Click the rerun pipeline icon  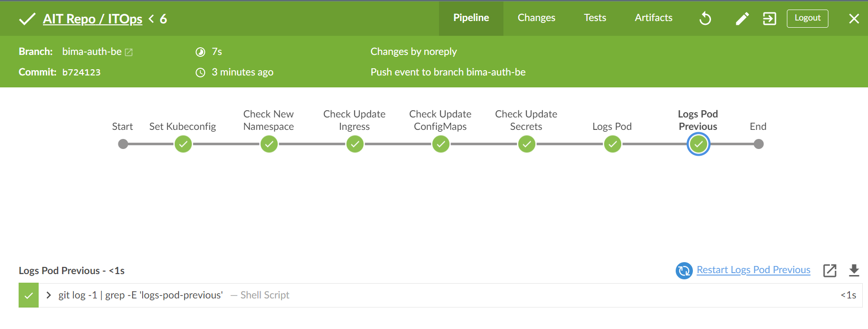(705, 19)
